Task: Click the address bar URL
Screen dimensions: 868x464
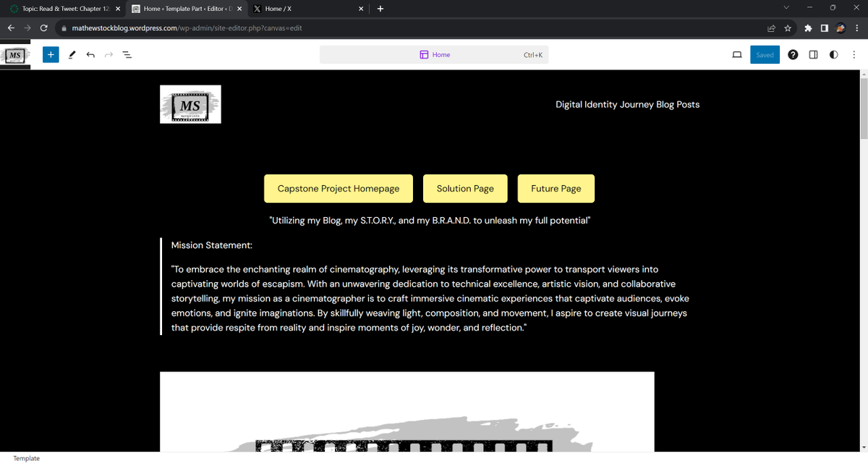Action: pyautogui.click(x=187, y=28)
